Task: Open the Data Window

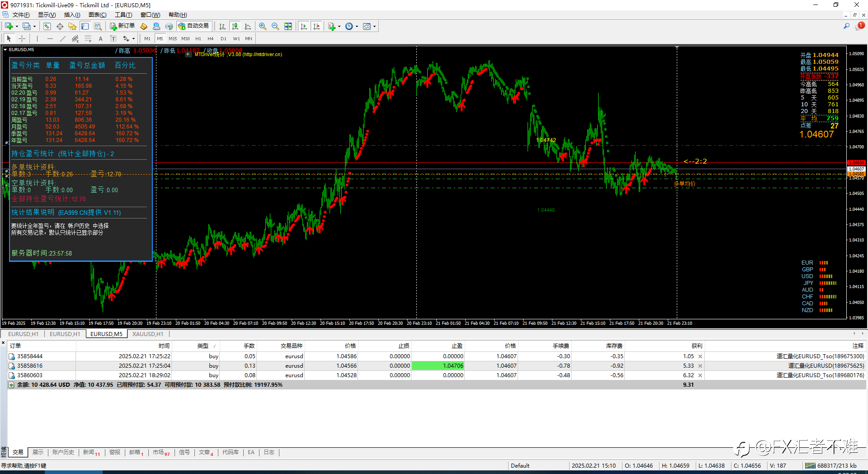Action: click(60, 26)
